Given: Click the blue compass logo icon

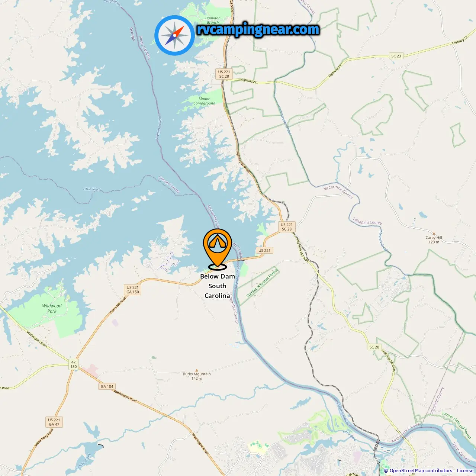Looking at the screenshot, I should 174,35.
